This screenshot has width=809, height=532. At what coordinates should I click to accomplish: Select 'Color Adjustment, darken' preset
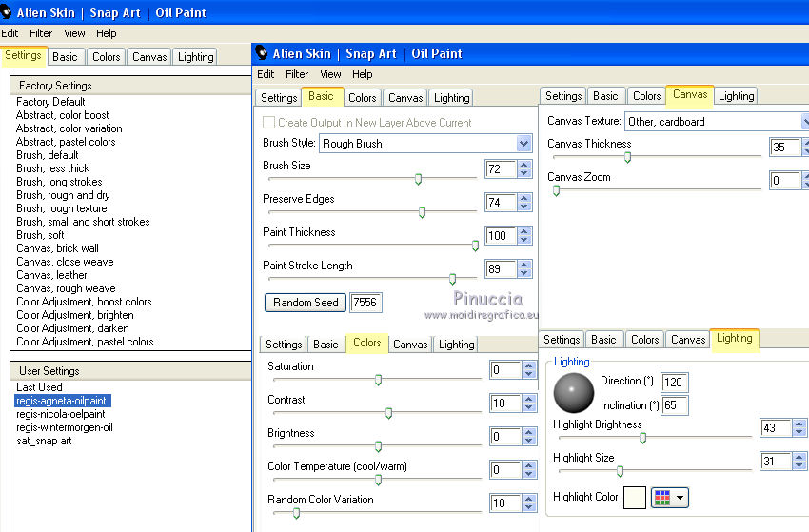[72, 328]
